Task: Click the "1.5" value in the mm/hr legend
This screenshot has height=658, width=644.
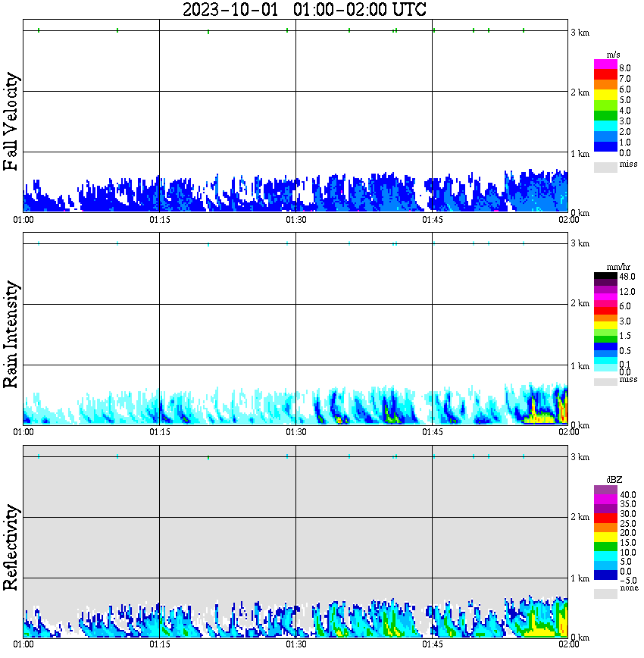Action: tap(625, 336)
